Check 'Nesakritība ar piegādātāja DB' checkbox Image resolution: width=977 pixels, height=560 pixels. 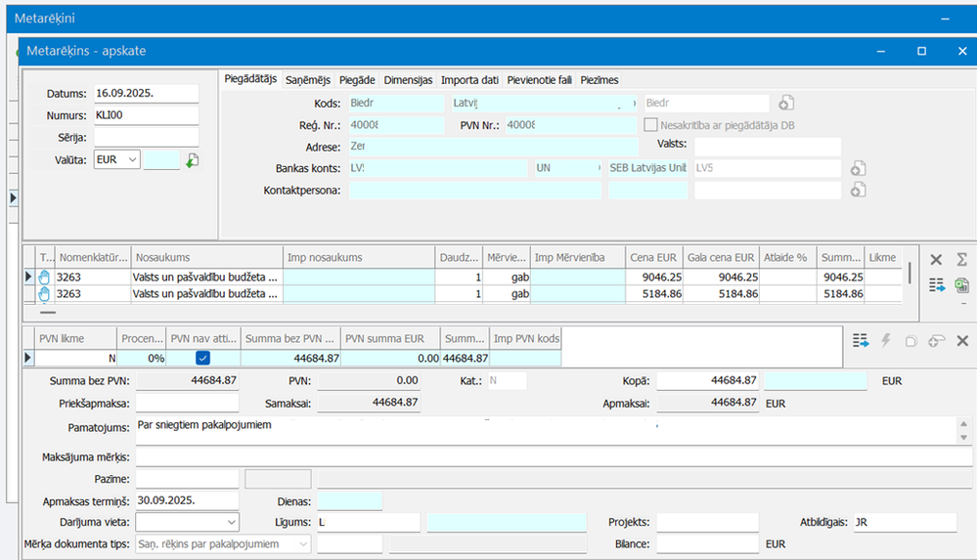(x=652, y=125)
